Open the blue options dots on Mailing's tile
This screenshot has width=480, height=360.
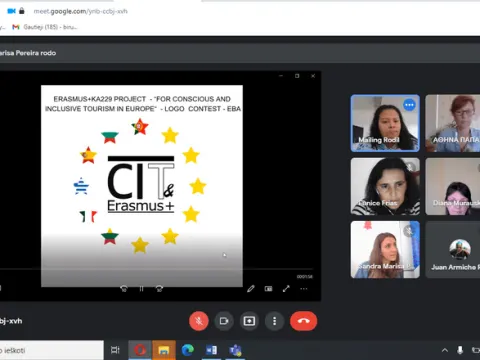point(409,105)
